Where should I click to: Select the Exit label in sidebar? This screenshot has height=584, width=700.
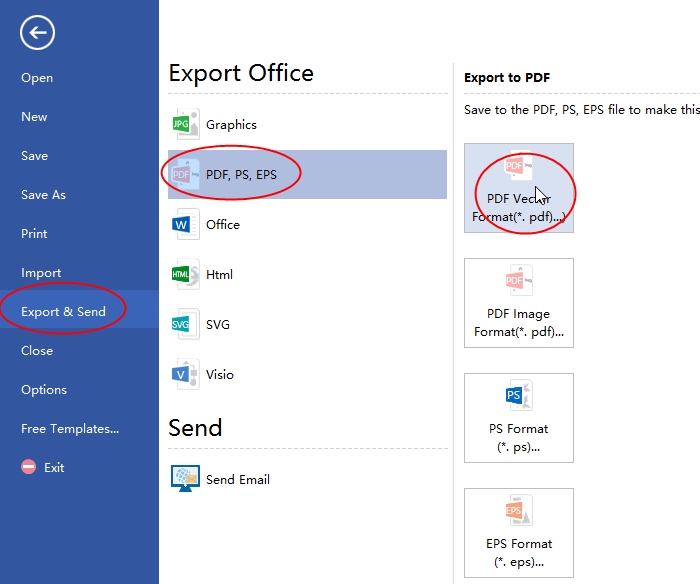54,467
